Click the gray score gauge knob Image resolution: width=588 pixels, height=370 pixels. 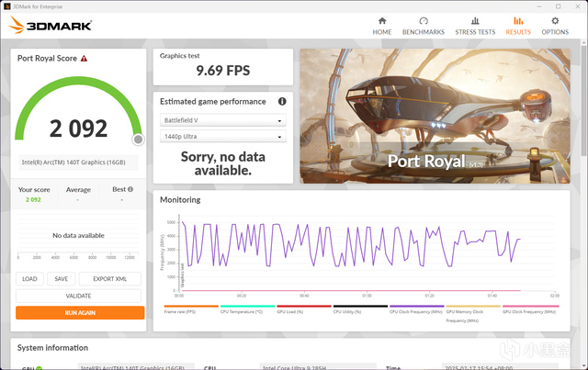(x=138, y=140)
